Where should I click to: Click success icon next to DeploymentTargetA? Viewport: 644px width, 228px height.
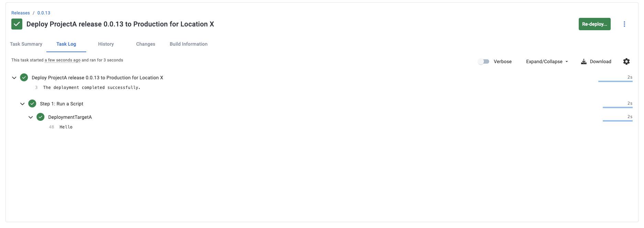(x=41, y=117)
